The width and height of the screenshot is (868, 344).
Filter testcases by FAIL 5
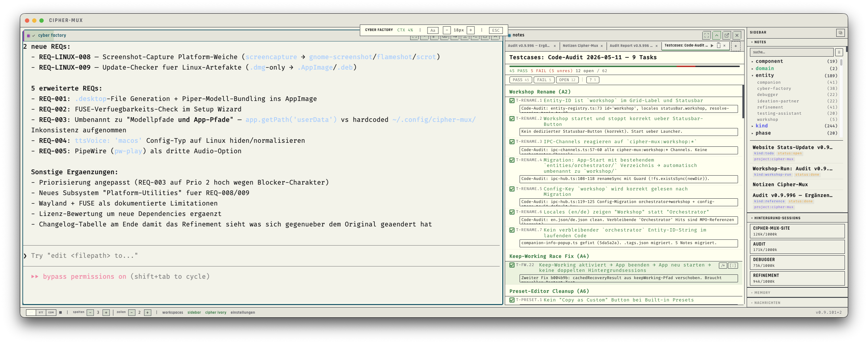coord(544,80)
